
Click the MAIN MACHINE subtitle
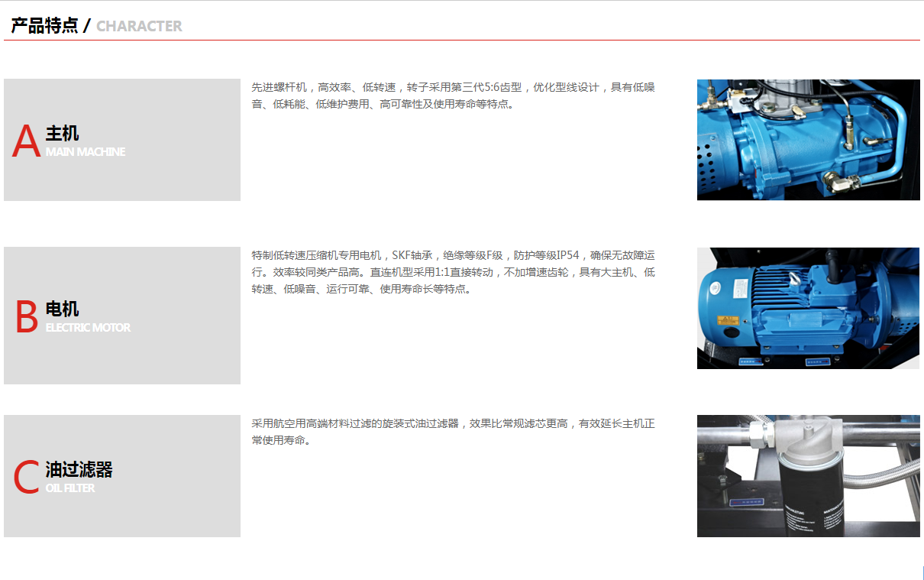click(85, 152)
